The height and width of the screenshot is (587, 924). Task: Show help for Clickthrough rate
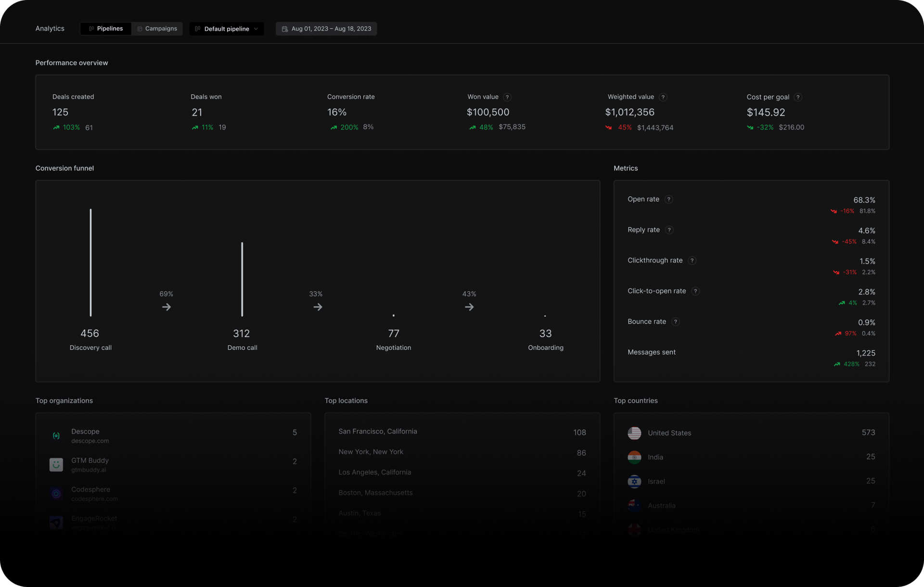[692, 260]
